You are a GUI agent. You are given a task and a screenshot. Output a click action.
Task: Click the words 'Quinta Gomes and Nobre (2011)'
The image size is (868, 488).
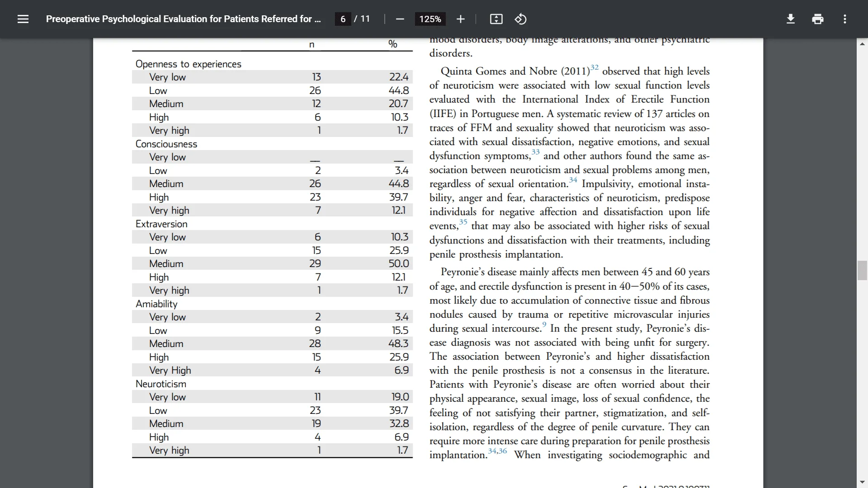[515, 71]
